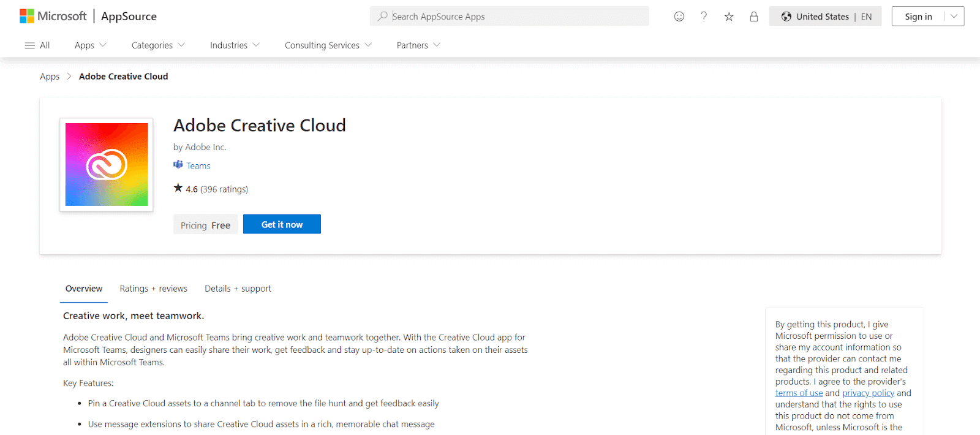Viewport: 980px width, 435px height.
Task: Click the smiley feedback icon
Action: [x=679, y=17]
